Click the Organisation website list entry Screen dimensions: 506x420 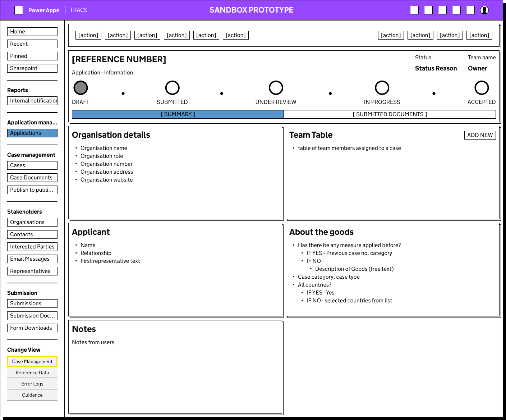point(106,180)
